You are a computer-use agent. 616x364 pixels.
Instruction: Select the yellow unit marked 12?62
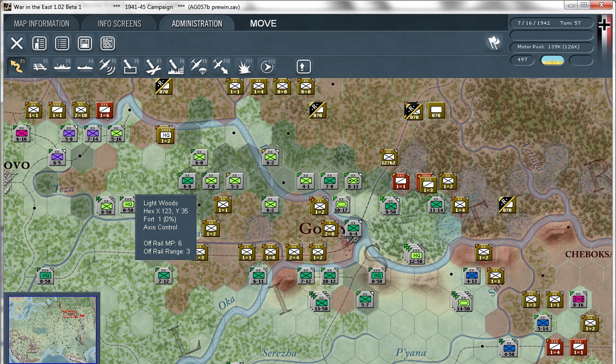(x=389, y=158)
